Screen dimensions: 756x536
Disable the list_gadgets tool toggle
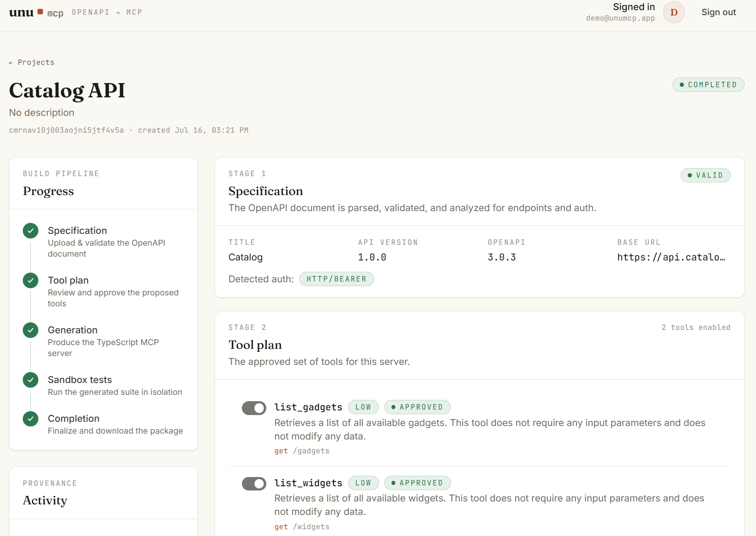(254, 408)
